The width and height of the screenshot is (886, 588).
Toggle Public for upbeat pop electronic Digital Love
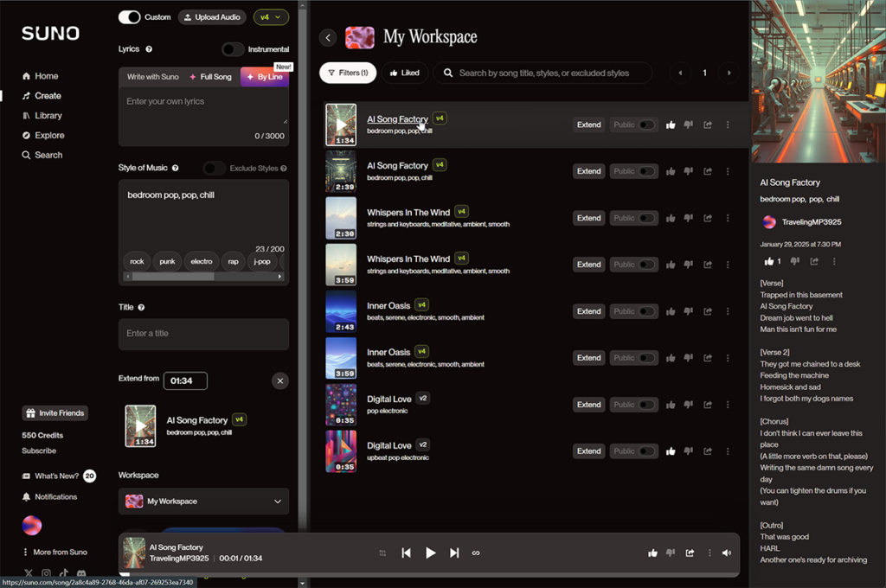click(x=646, y=451)
